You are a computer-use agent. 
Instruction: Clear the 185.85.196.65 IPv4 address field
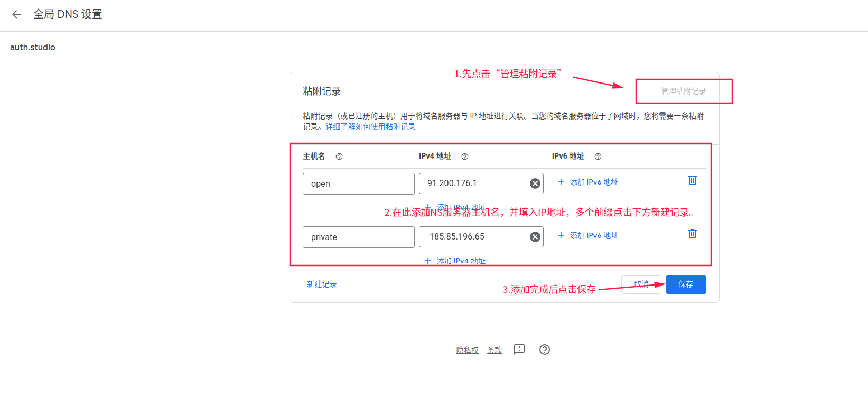(535, 237)
